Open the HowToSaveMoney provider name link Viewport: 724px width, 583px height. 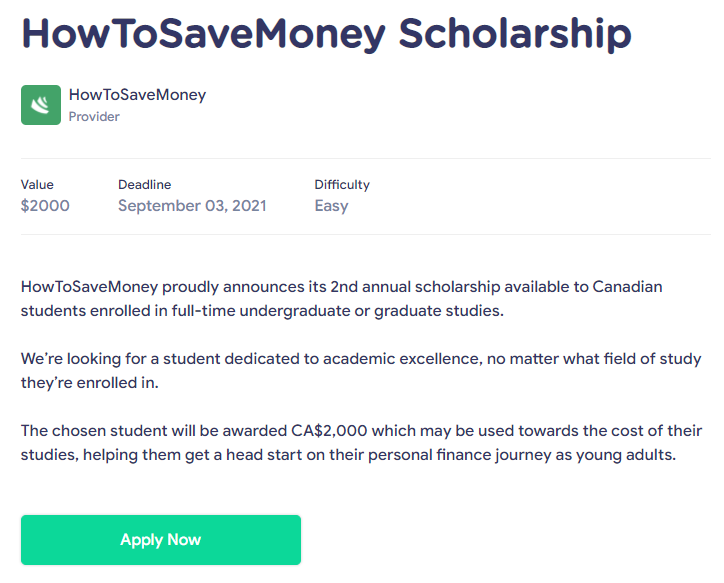[137, 95]
